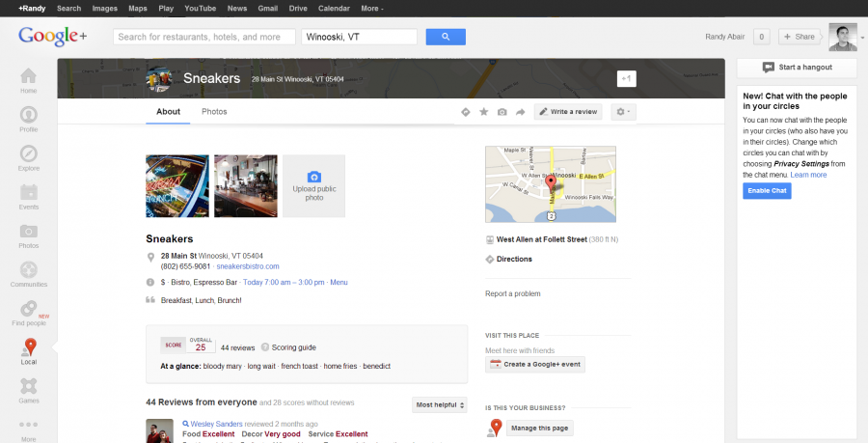Open the Most helpful sort dropdown
This screenshot has width=868, height=443.
point(440,404)
